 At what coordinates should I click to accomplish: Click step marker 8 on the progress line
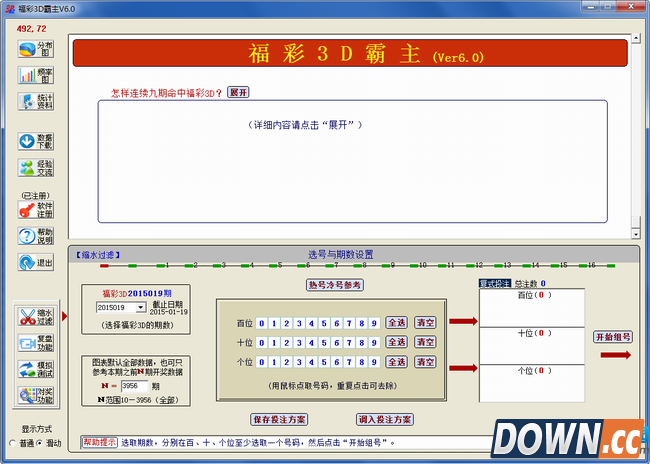(359, 265)
